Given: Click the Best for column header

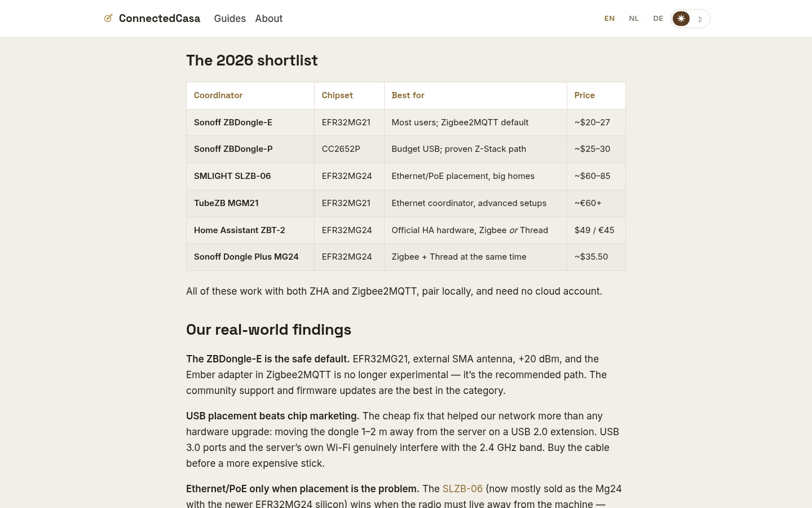Looking at the screenshot, I should tap(475, 95).
